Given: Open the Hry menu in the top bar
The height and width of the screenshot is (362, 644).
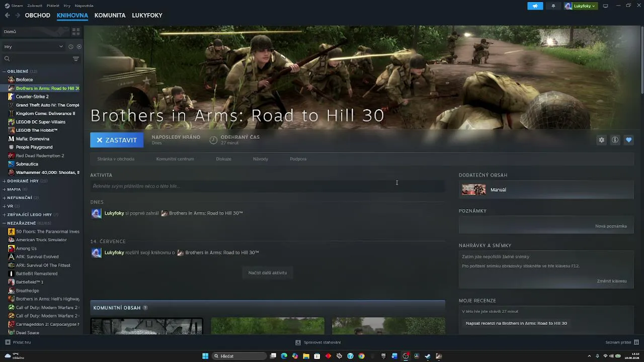Looking at the screenshot, I should pyautogui.click(x=67, y=6).
